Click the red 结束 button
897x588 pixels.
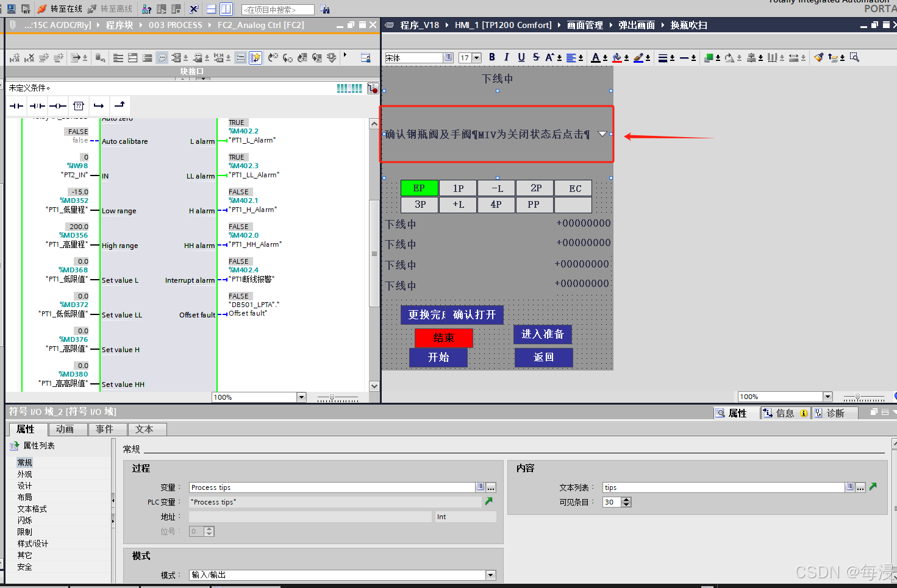pyautogui.click(x=444, y=338)
